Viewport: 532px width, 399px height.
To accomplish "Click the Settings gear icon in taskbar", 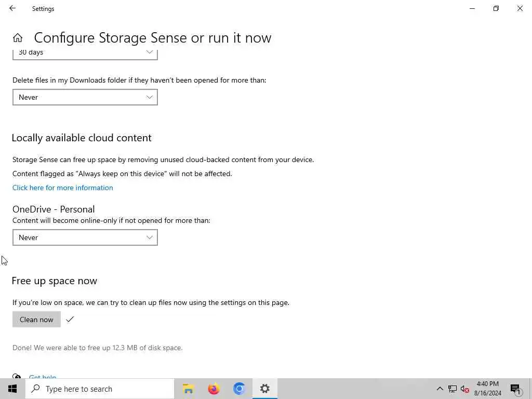I will pos(265,389).
